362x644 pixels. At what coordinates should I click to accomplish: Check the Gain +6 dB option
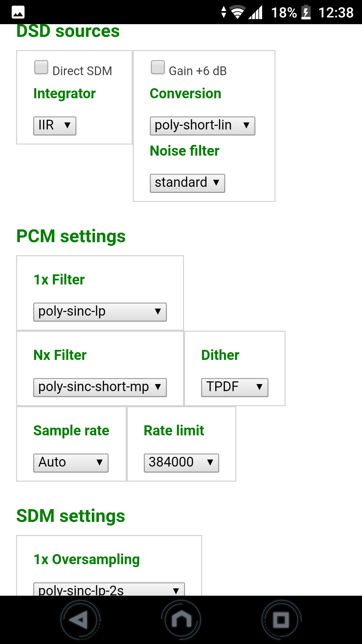[158, 67]
